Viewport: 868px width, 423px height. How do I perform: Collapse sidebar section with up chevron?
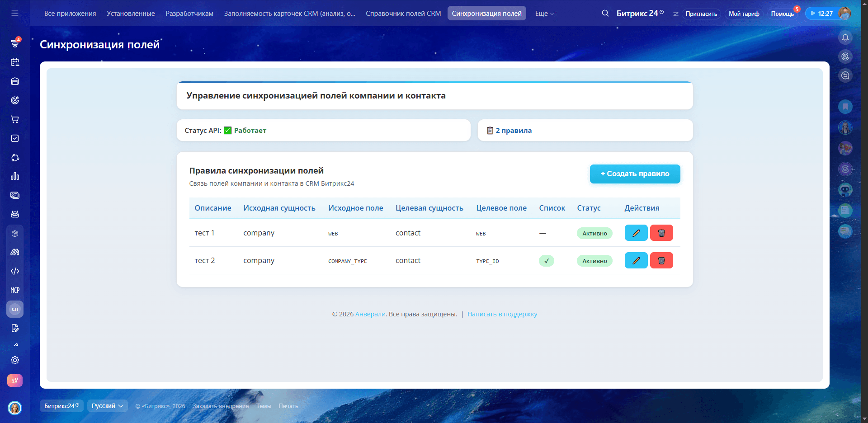(15, 345)
